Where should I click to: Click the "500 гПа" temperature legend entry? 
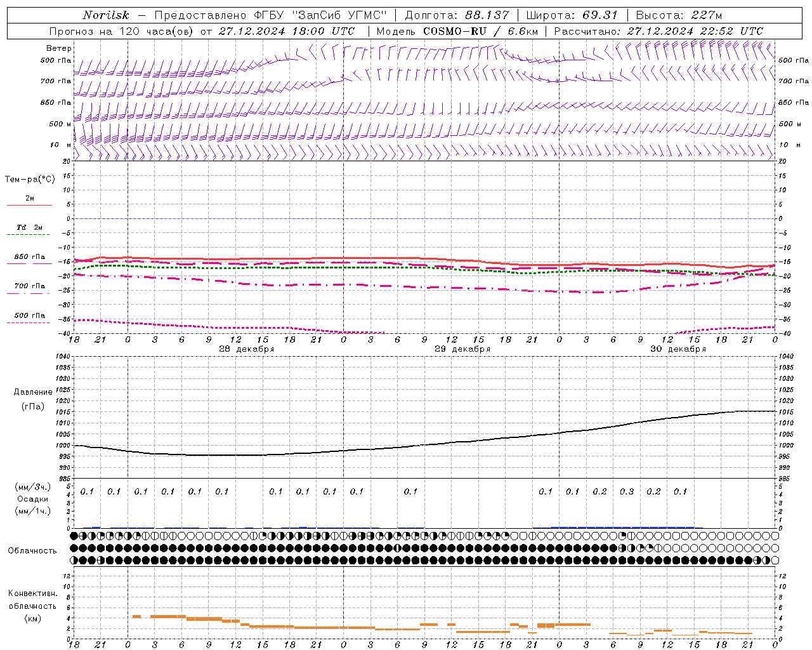pyautogui.click(x=29, y=315)
